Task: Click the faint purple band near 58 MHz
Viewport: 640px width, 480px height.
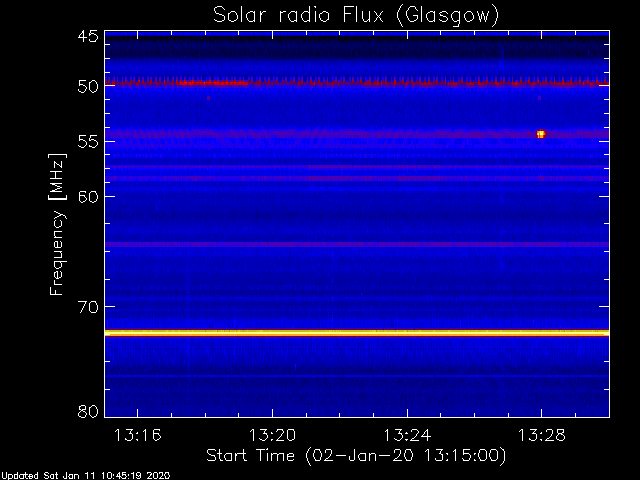Action: pos(357,178)
